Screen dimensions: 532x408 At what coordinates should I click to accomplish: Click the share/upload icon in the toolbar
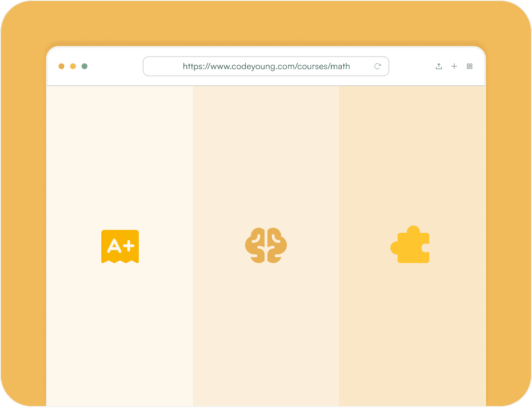tap(439, 66)
